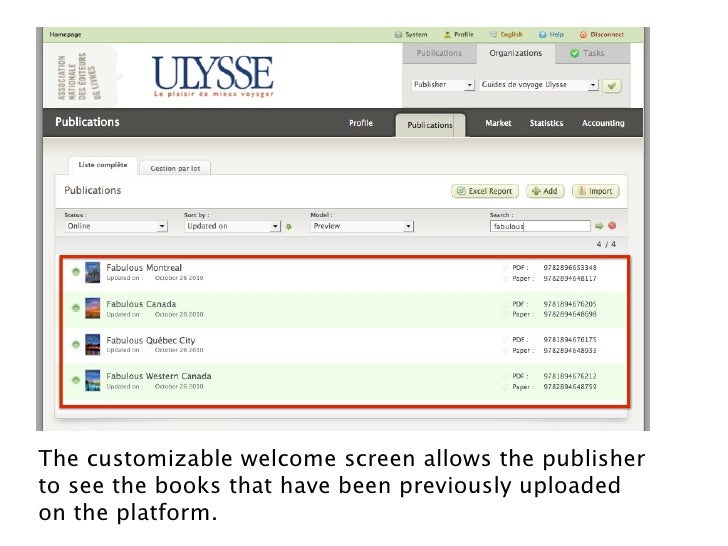Click PDF ISBN 9781894676175
The image size is (728, 546).
(x=570, y=340)
